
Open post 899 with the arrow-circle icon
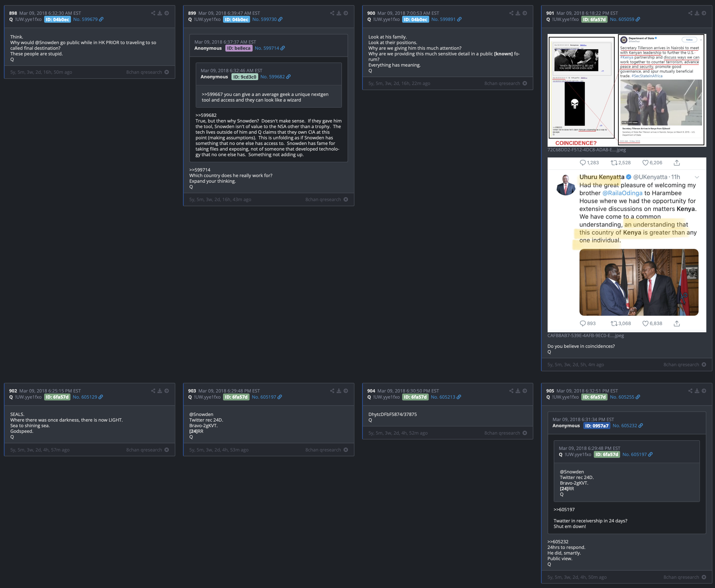[x=346, y=13]
